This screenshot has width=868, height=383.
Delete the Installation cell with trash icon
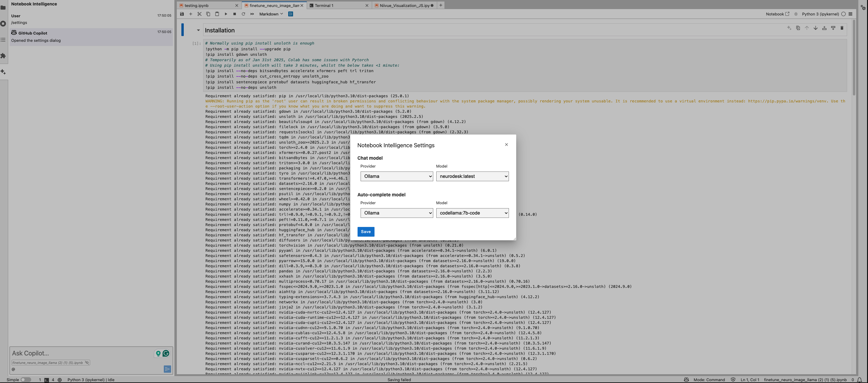[x=842, y=28]
